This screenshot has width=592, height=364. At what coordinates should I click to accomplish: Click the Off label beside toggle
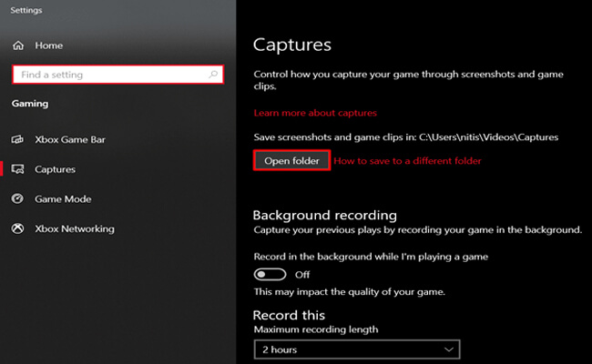302,275
